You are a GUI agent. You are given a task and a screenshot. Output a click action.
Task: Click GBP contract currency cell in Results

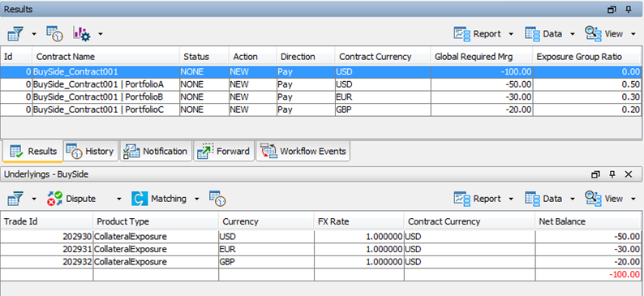coord(383,110)
